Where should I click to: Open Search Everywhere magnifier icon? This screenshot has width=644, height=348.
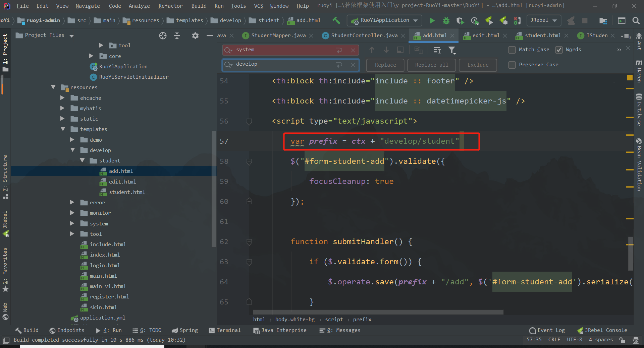tap(636, 21)
